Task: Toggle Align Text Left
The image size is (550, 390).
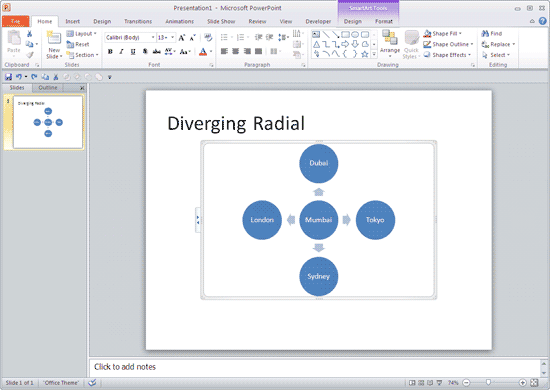Action: pos(224,52)
